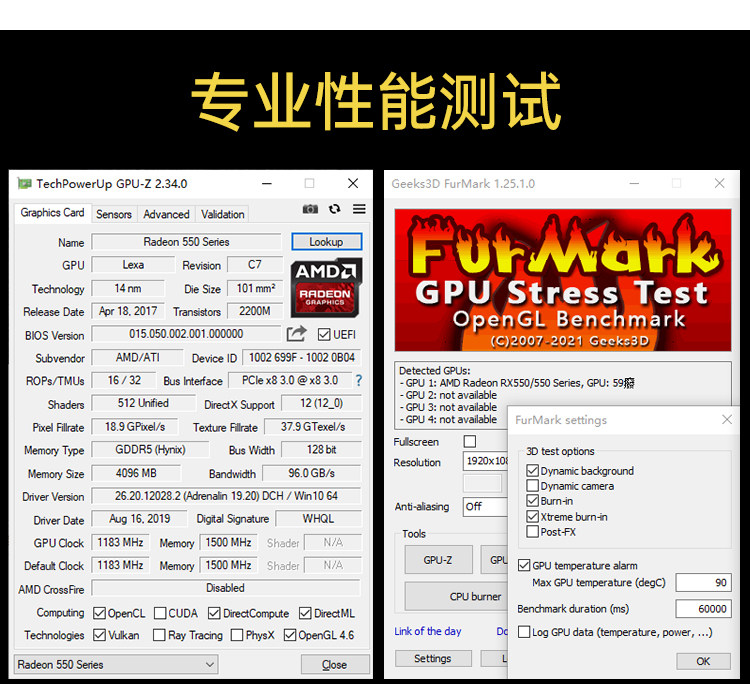
Task: Click the Bus Interface question mark
Action: click(359, 381)
